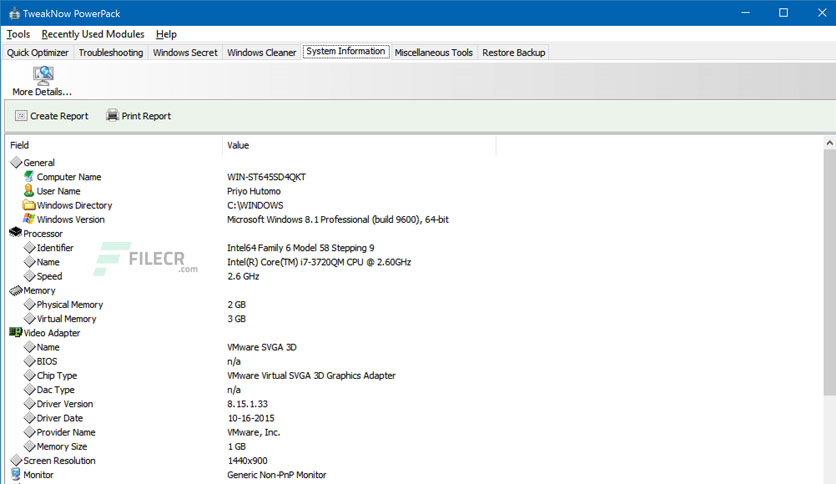Select the Video Adapter tree row

52,333
